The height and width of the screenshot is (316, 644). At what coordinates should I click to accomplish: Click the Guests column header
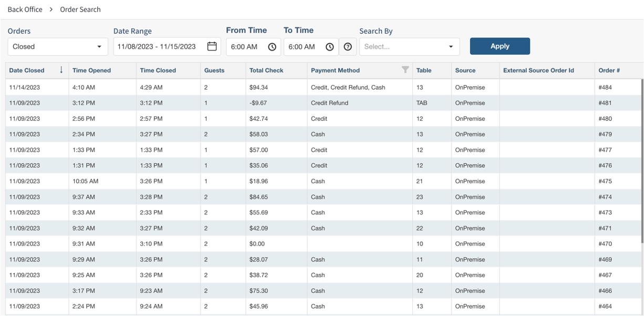point(214,70)
